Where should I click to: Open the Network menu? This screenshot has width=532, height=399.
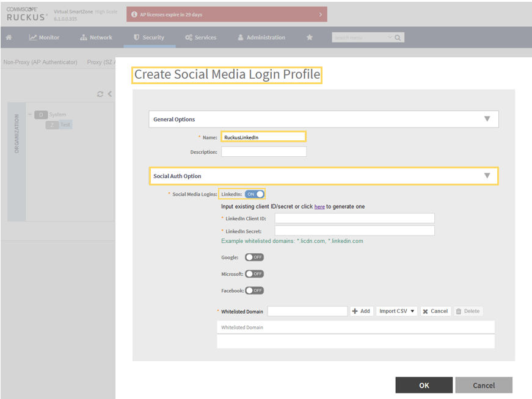(x=96, y=37)
